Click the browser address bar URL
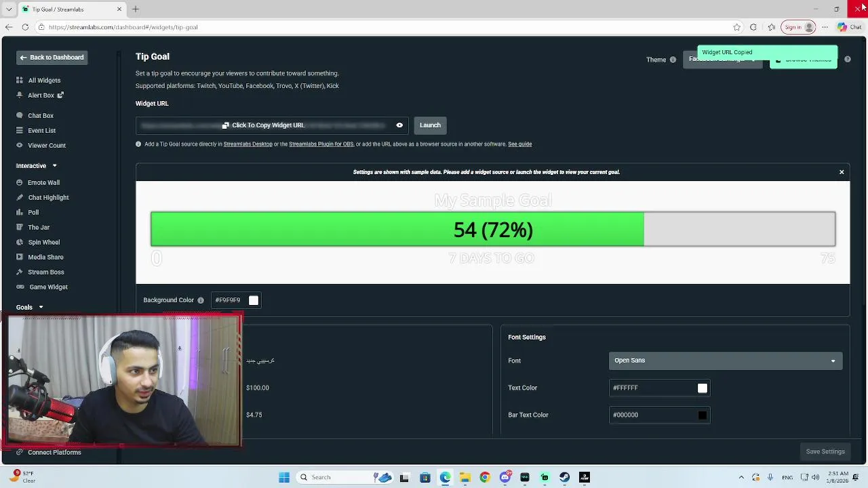This screenshot has width=868, height=488. 123,27
